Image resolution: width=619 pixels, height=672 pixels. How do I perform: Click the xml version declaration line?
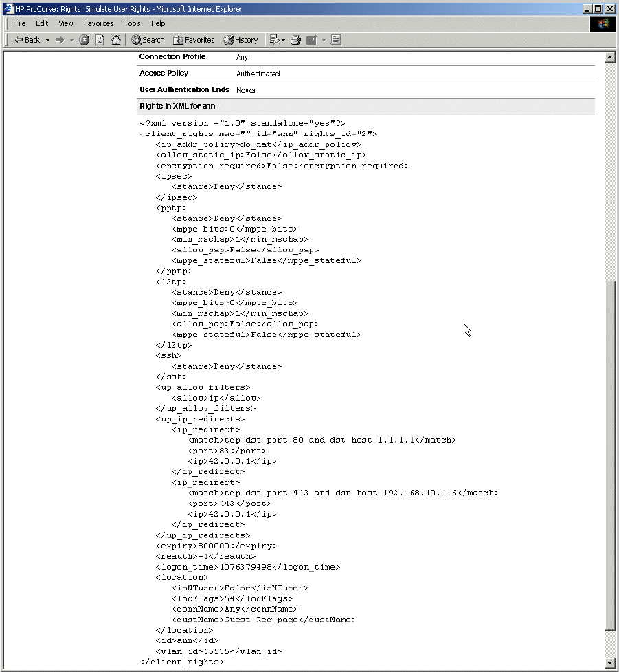click(243, 123)
